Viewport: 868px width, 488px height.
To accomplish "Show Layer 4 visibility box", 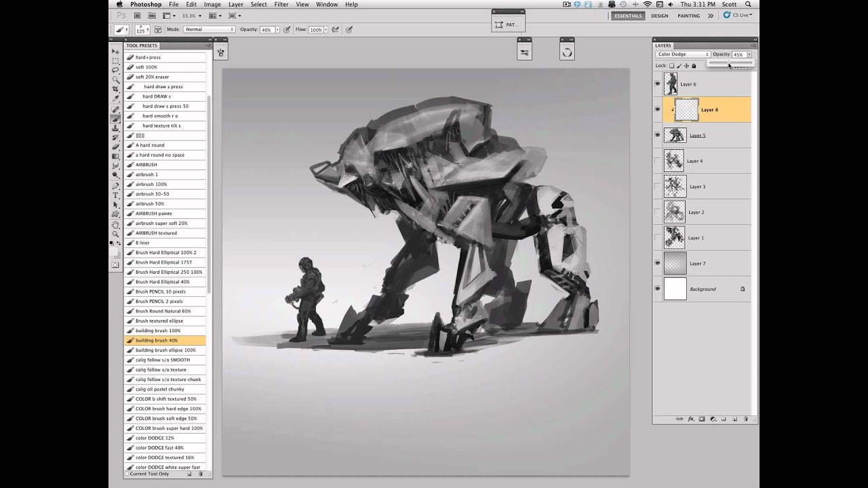I will [657, 161].
